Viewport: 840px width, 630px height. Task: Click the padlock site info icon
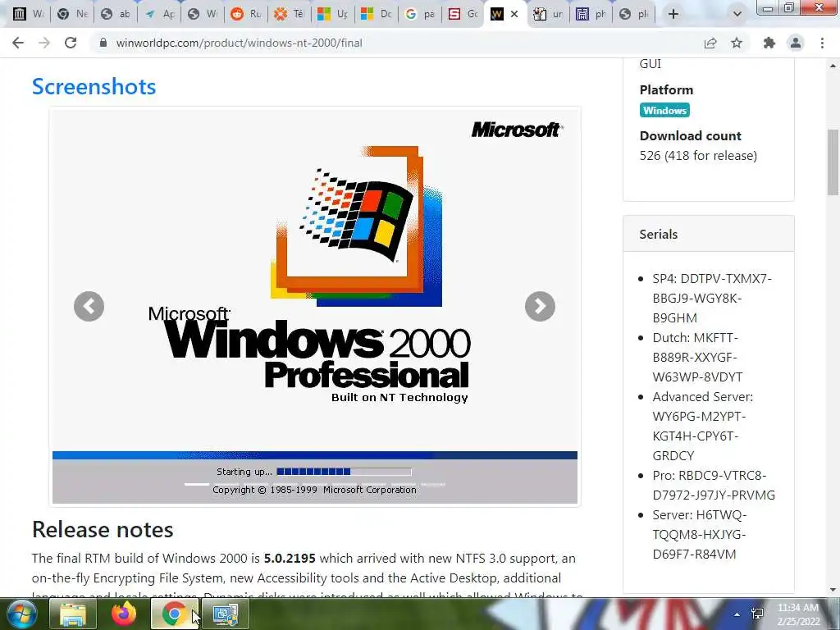(103, 43)
